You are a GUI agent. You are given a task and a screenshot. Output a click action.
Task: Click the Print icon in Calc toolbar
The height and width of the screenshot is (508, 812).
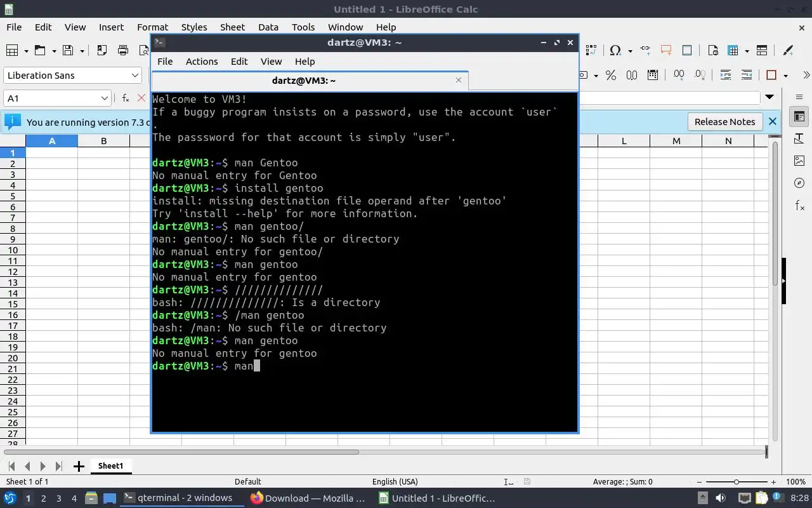click(x=123, y=50)
